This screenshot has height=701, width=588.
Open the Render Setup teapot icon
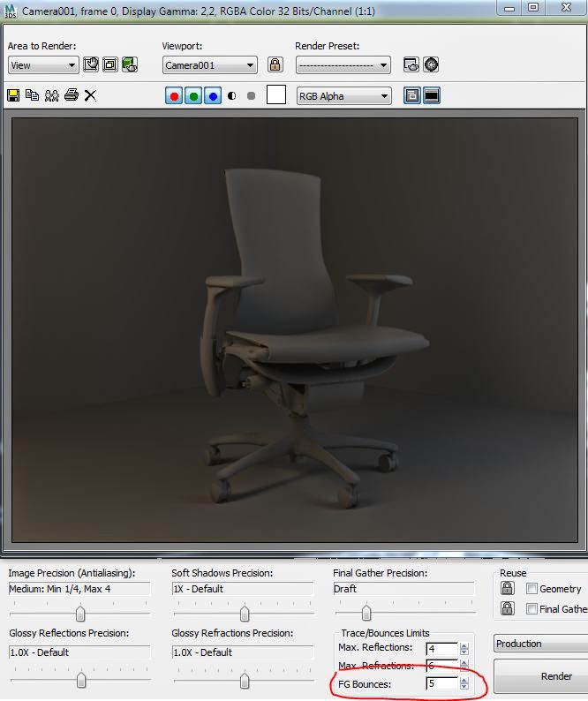[130, 64]
